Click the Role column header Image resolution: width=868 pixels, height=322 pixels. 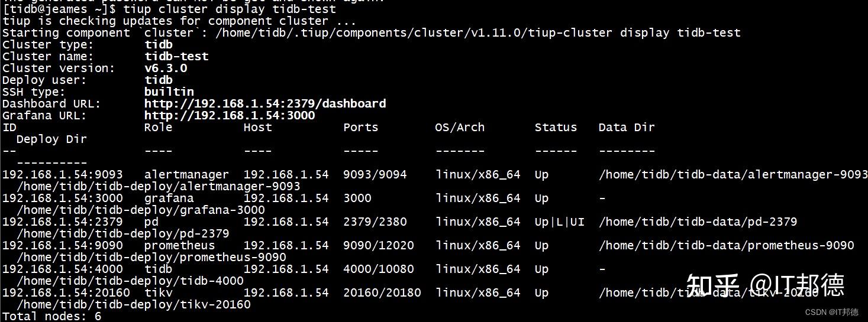[158, 128]
